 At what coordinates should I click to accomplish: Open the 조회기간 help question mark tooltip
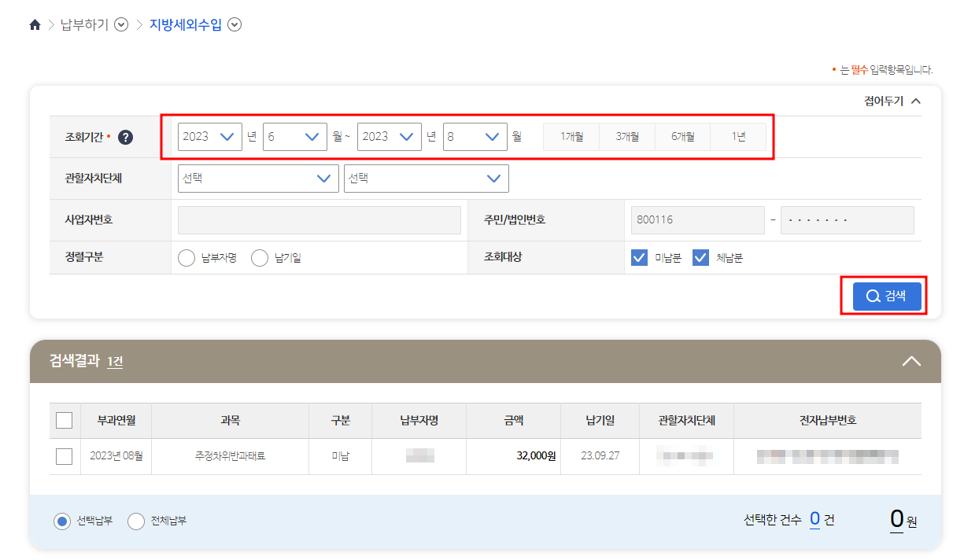(x=124, y=135)
